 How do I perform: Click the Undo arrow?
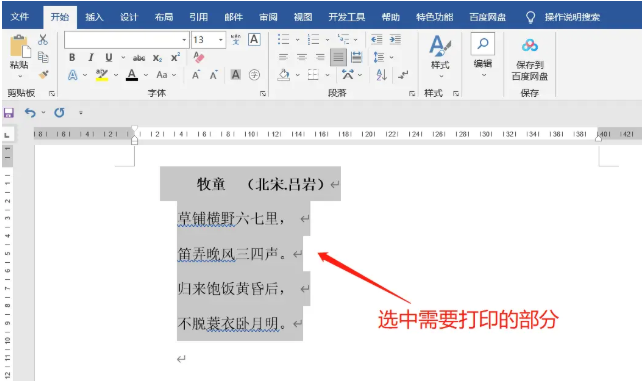(30, 112)
